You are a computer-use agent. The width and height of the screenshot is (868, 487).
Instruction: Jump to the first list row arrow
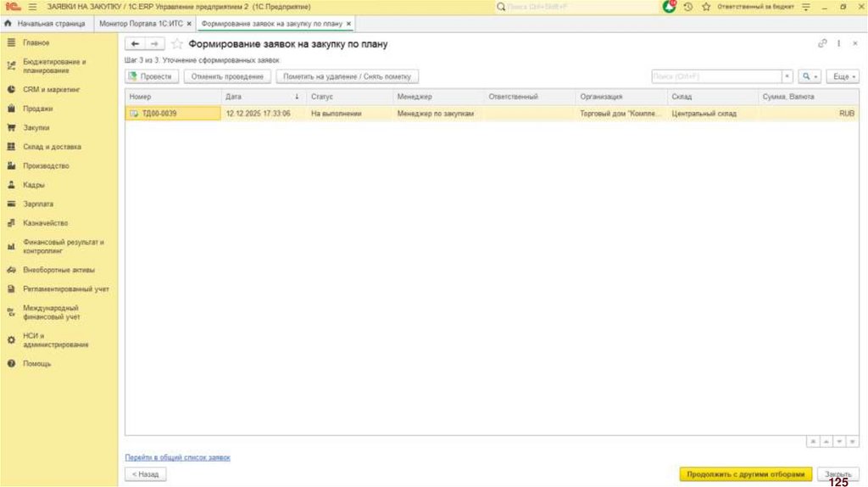click(813, 441)
